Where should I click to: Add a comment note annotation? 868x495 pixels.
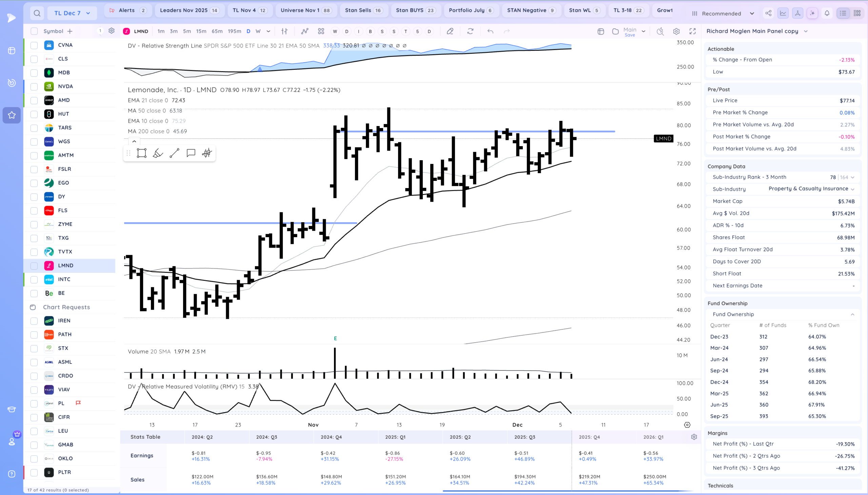[x=191, y=153]
